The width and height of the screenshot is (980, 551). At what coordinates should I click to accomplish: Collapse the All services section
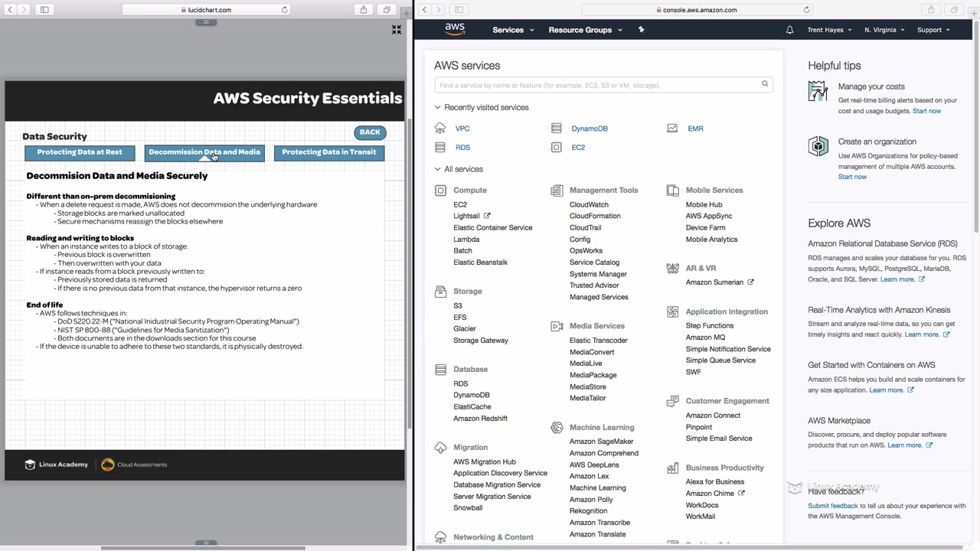coord(459,169)
